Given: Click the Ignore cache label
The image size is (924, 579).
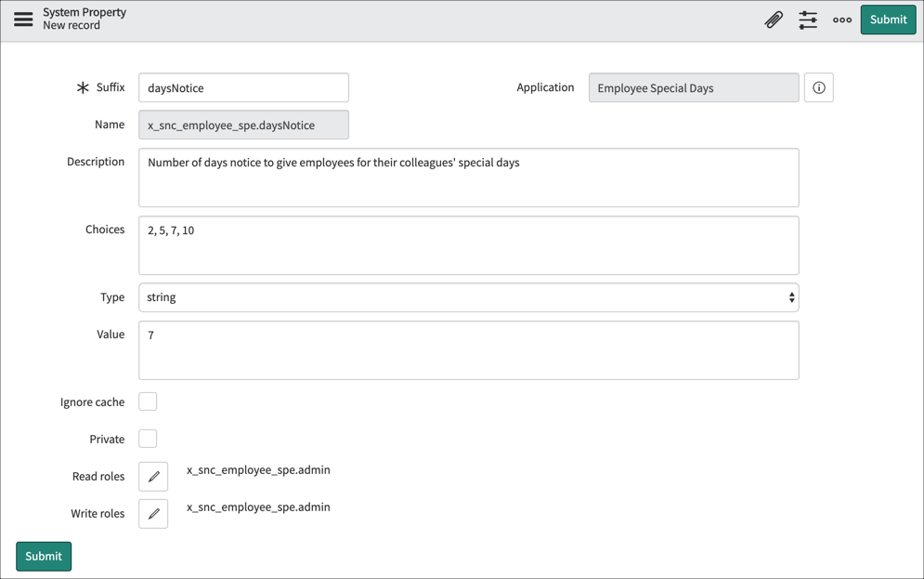Looking at the screenshot, I should (x=93, y=402).
